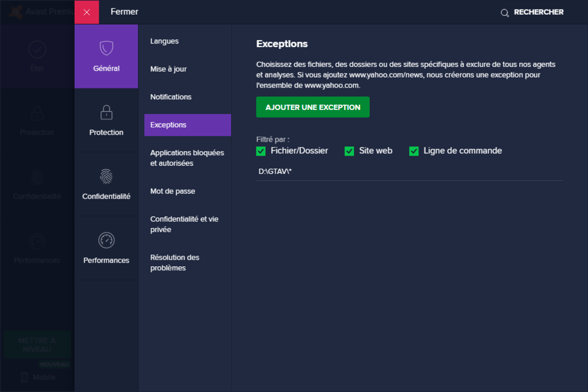The height and width of the screenshot is (392, 588).
Task: Click the shield icon for Général
Action: 106,48
